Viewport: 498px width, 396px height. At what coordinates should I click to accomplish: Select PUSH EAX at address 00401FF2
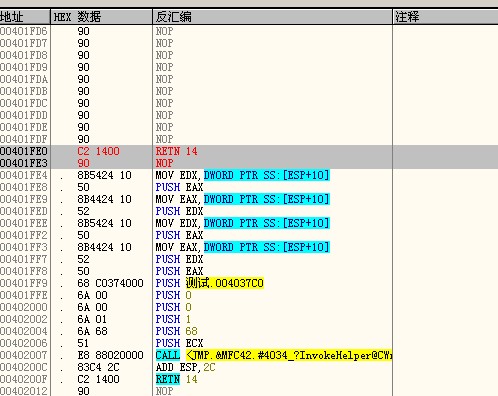179,235
